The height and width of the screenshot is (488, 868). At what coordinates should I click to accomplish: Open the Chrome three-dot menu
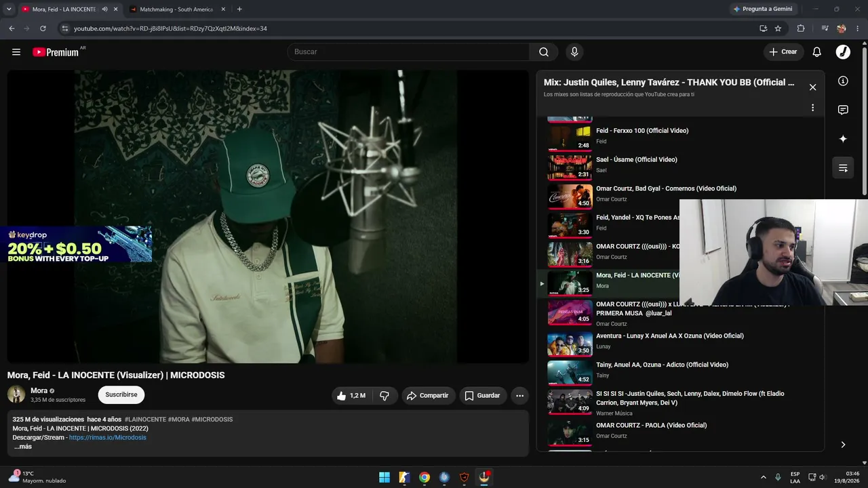[859, 28]
